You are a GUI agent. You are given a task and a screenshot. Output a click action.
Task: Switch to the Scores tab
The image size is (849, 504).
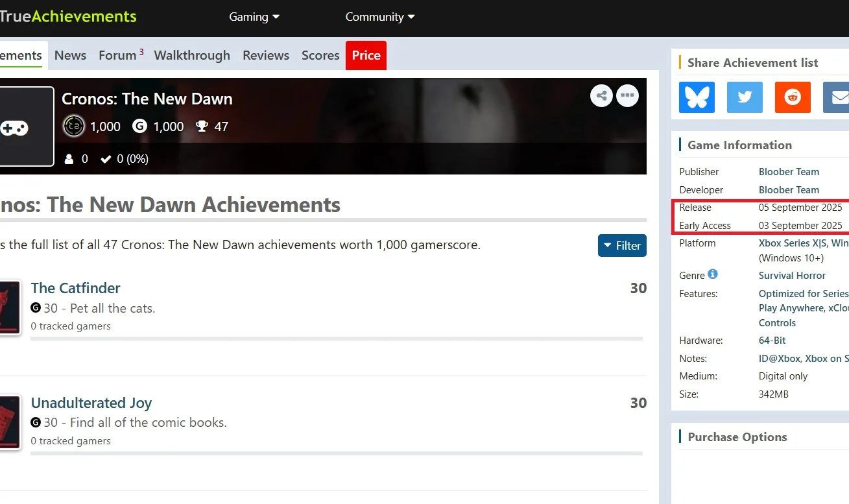tap(320, 55)
